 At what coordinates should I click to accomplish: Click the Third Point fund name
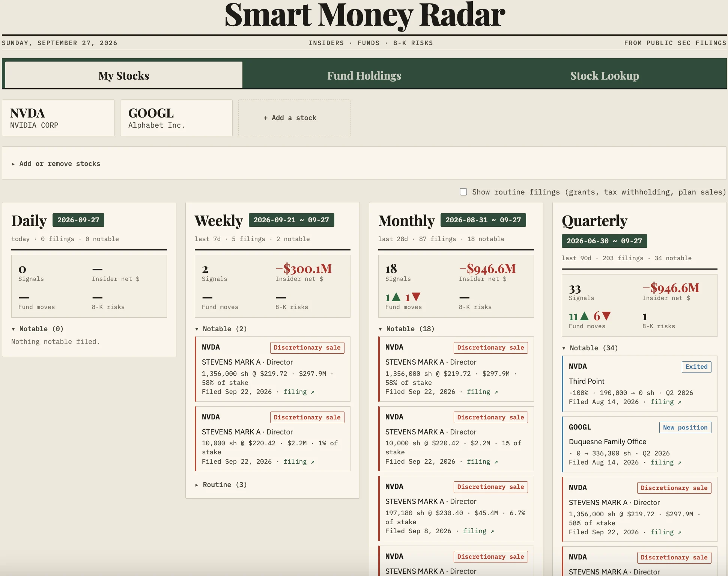coord(587,381)
